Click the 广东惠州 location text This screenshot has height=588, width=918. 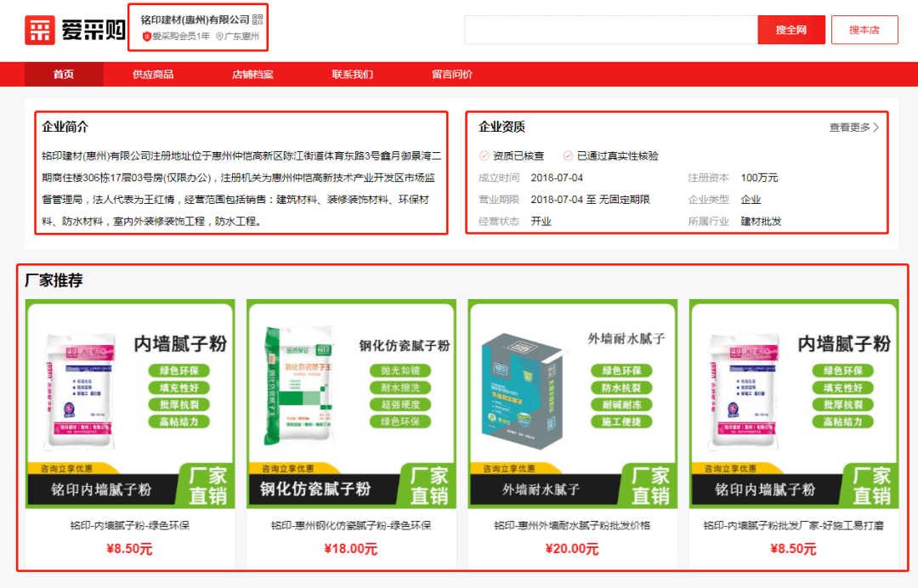pyautogui.click(x=242, y=37)
